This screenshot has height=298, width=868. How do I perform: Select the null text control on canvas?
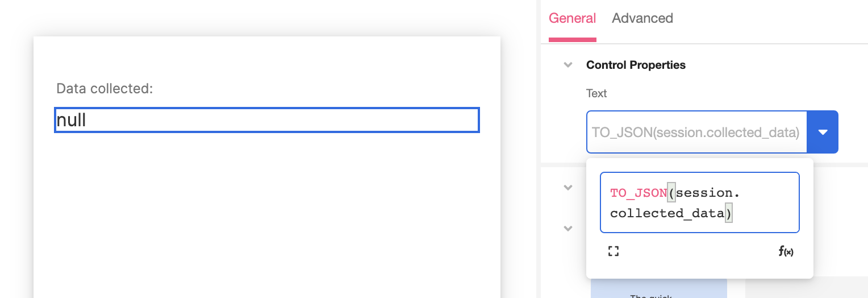pyautogui.click(x=267, y=120)
